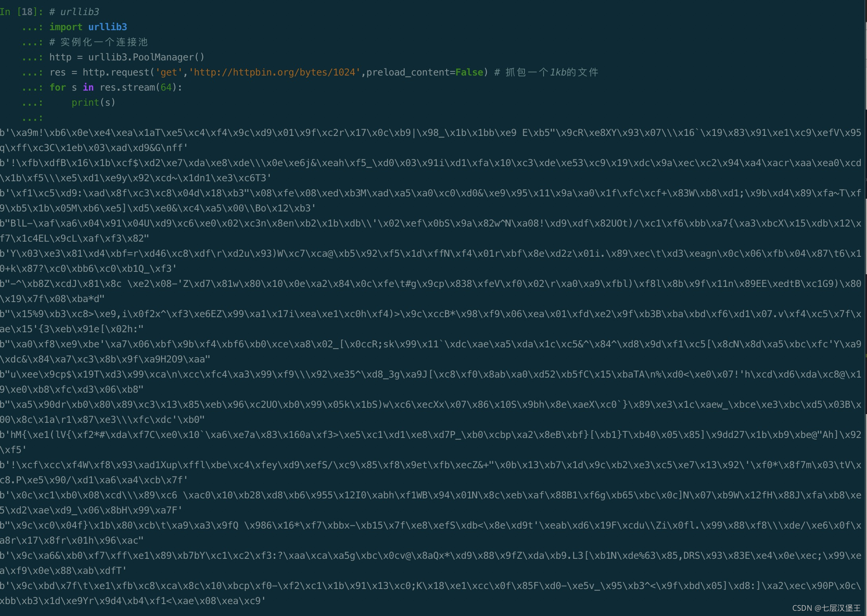The height and width of the screenshot is (616, 867).
Task: Click the '# urllib3' comment line
Action: pyautogui.click(x=74, y=12)
